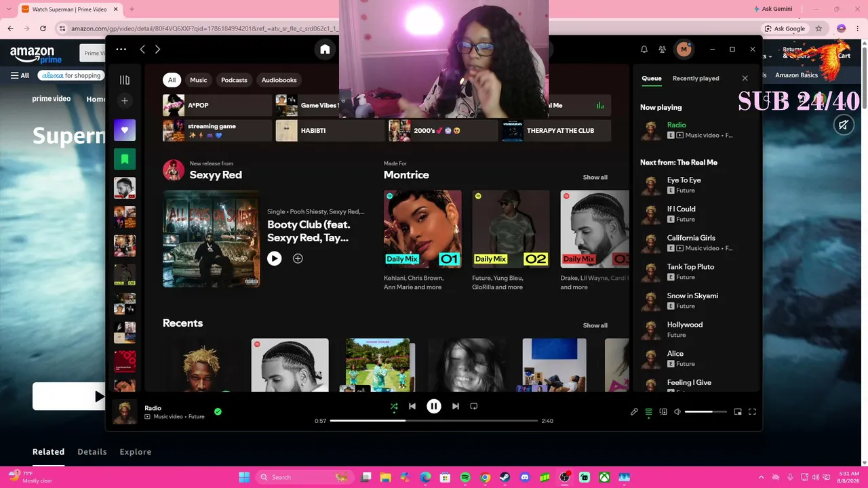868x488 pixels.
Task: Add Booty Club single to library
Action: [298, 258]
